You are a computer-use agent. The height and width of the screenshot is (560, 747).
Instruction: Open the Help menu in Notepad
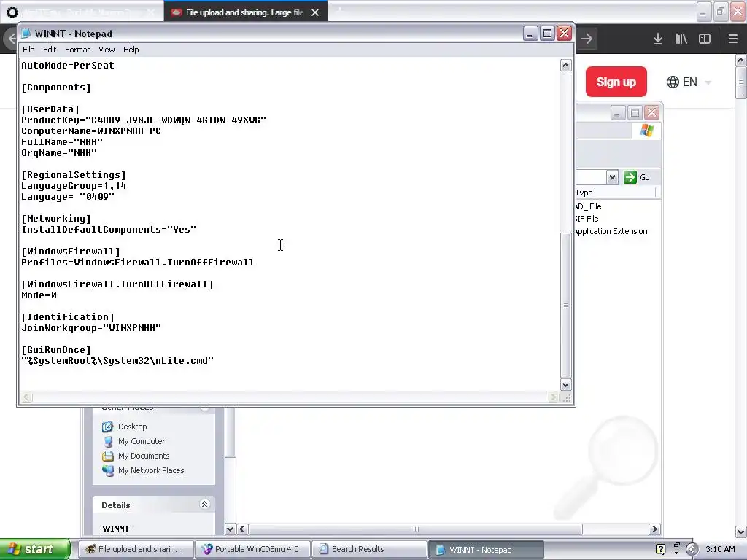[131, 50]
